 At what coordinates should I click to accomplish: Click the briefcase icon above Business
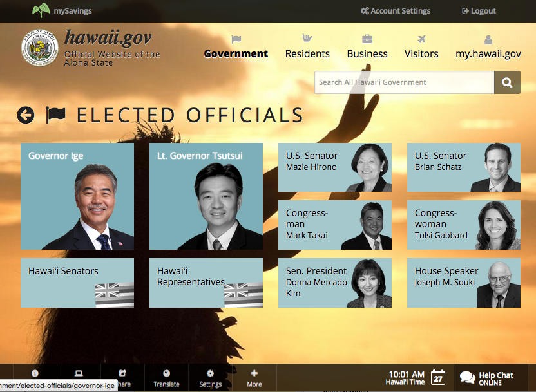coord(367,39)
